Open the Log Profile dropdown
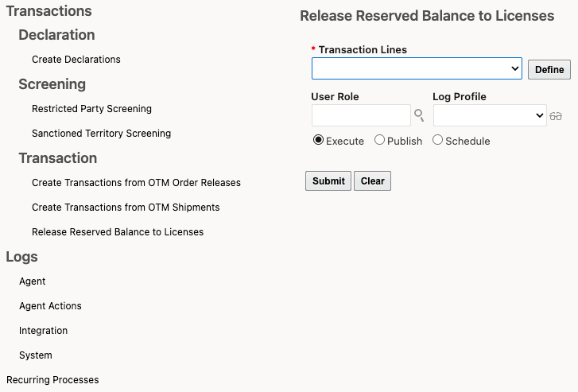 click(x=490, y=115)
